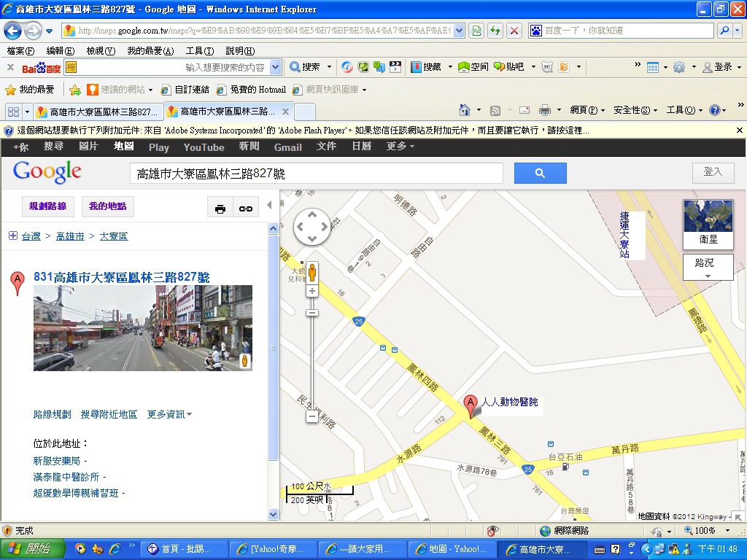747x560 pixels.
Task: Click the link share icon
Action: click(246, 209)
